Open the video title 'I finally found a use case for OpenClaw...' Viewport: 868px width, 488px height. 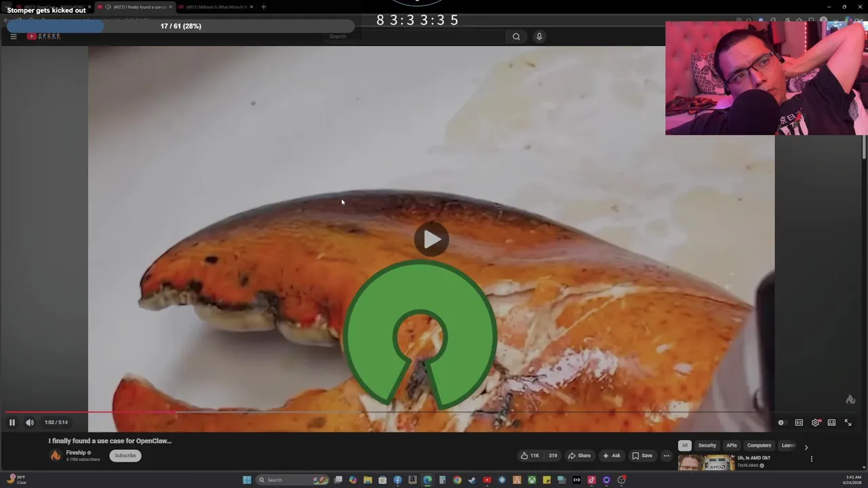click(110, 441)
